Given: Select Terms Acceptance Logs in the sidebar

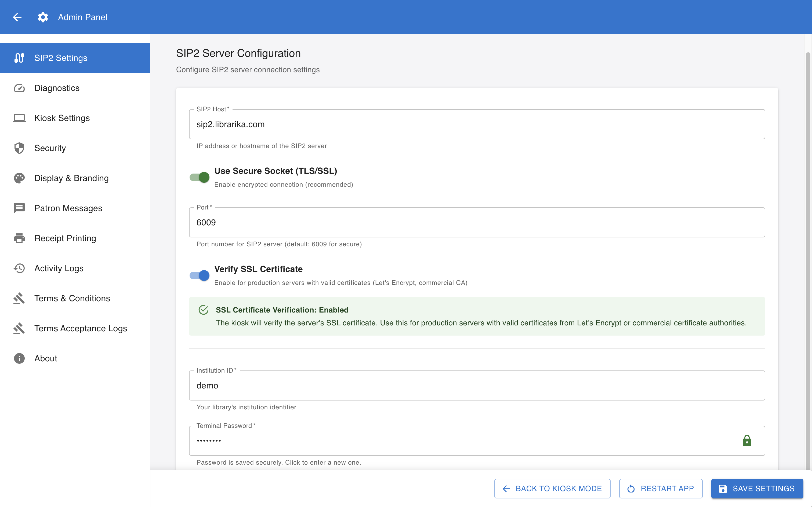Looking at the screenshot, I should [81, 328].
